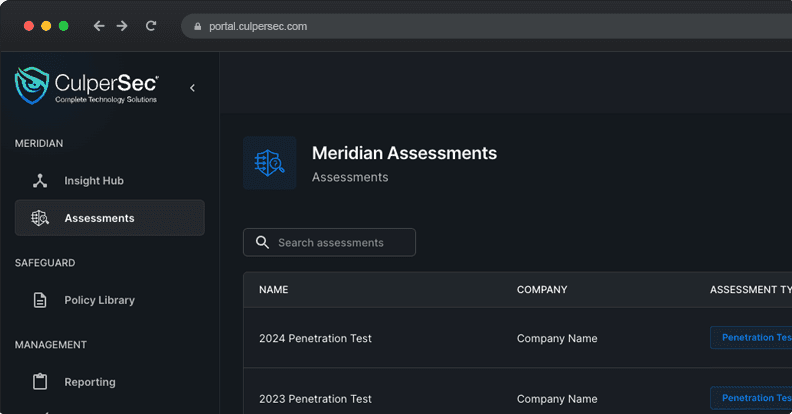Screen dimensions: 792x414
Task: Select Assessments in the sidebar
Action: click(110, 218)
